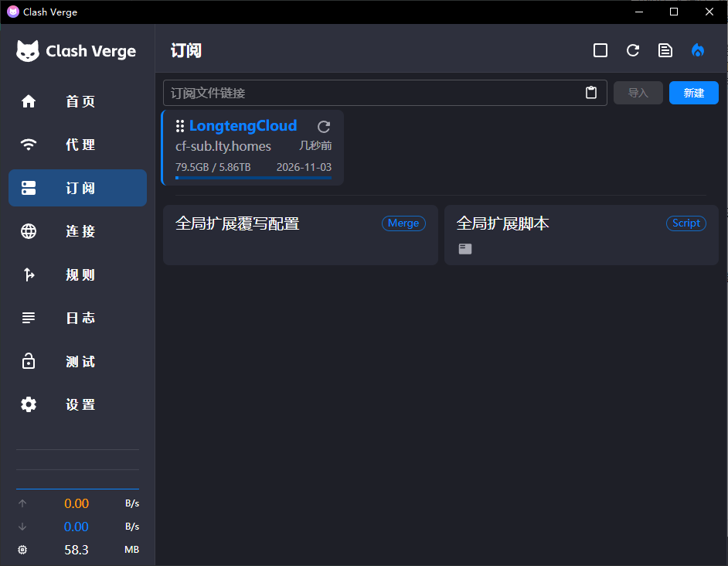Open the 连接 connections page

(x=77, y=231)
